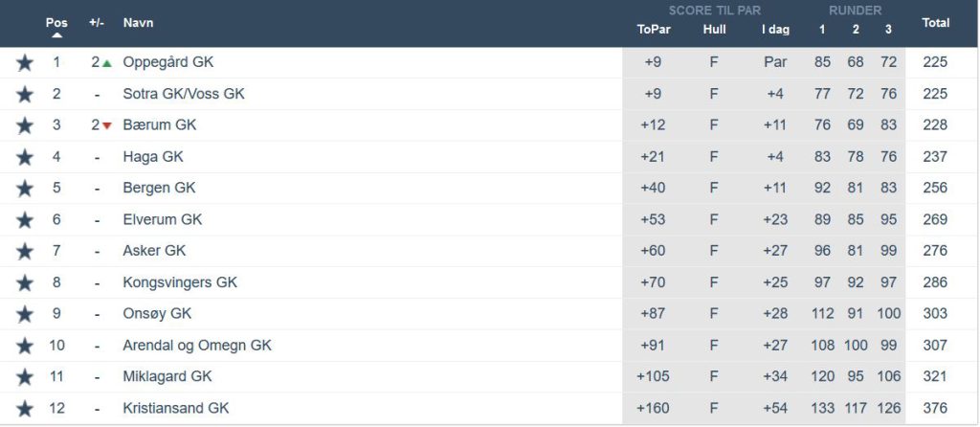Viewport: 980px width, 427px height.
Task: Click the green up arrow for Oppegård GK
Action: click(x=107, y=63)
